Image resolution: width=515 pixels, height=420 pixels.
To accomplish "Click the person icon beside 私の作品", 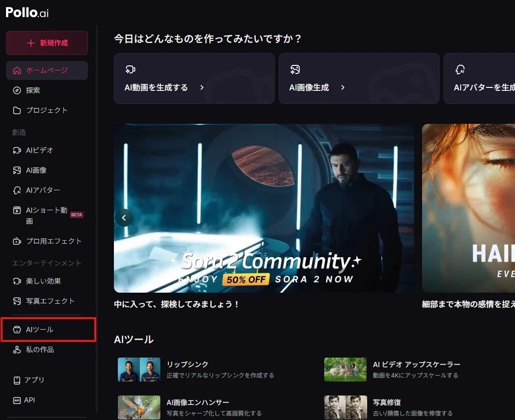I will click(x=17, y=350).
